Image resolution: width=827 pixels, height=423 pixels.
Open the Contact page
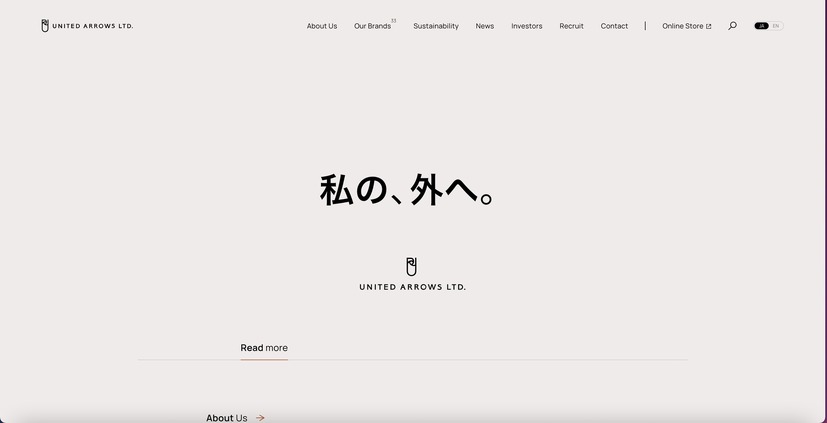614,26
